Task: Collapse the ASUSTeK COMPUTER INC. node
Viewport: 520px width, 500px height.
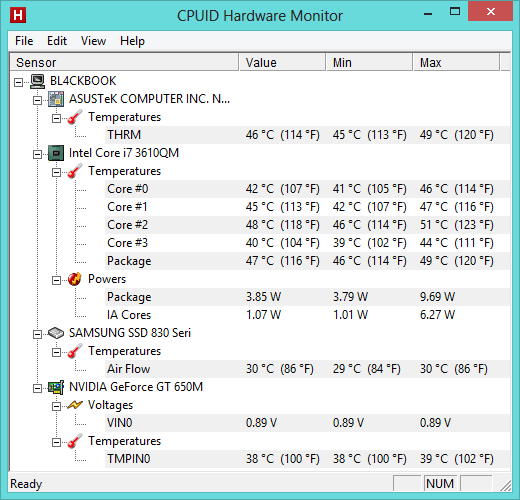Action: [38, 100]
